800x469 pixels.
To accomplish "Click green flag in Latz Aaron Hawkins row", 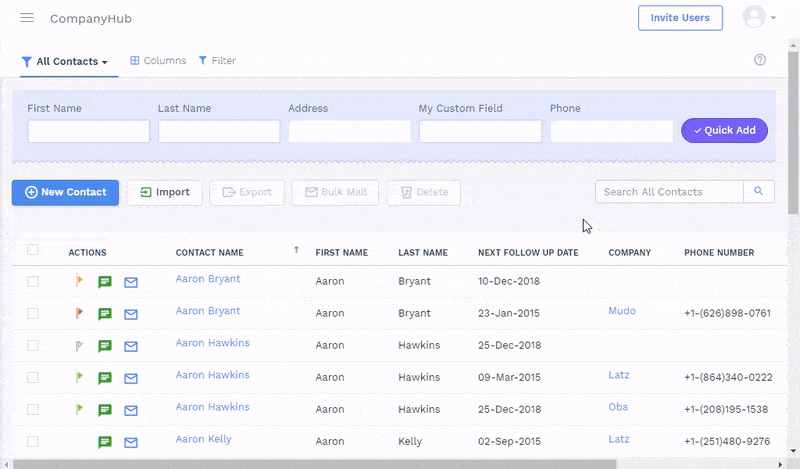I will pyautogui.click(x=80, y=378).
